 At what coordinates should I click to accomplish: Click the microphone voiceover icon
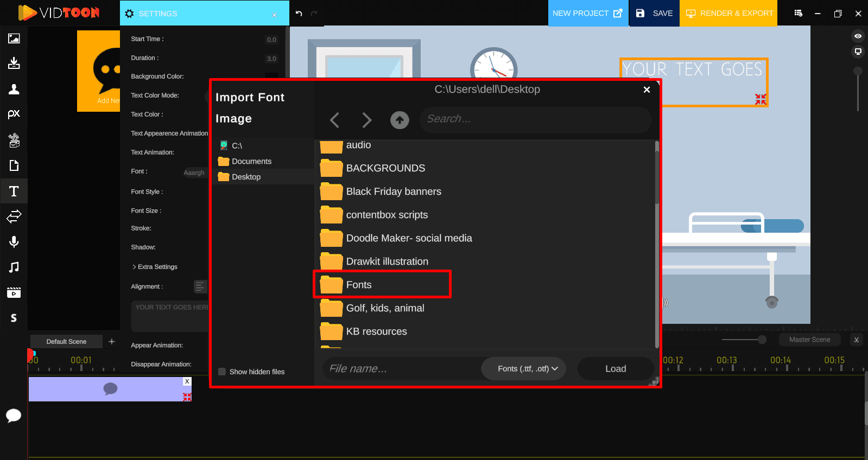[x=14, y=241]
